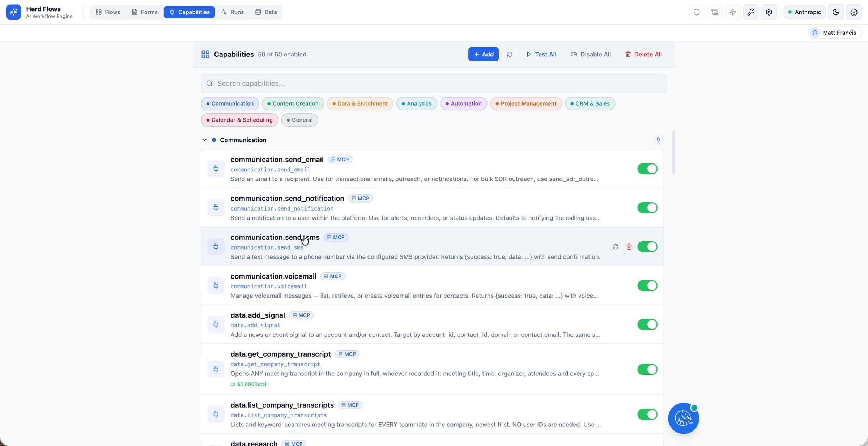This screenshot has width=868, height=446.
Task: Open the Data tab
Action: coord(266,12)
